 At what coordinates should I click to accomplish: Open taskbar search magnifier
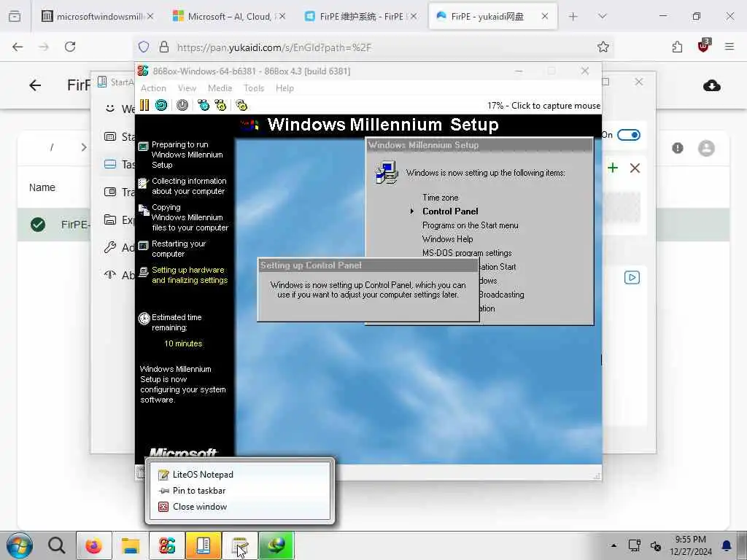pyautogui.click(x=57, y=545)
